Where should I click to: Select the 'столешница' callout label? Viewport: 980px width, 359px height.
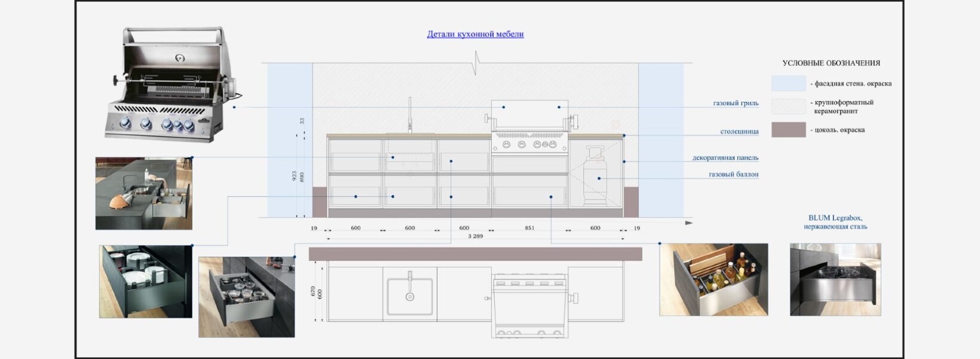[x=739, y=131]
